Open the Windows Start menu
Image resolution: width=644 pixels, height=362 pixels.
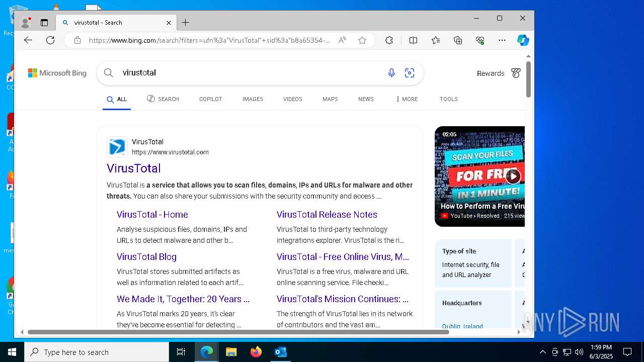[12, 352]
